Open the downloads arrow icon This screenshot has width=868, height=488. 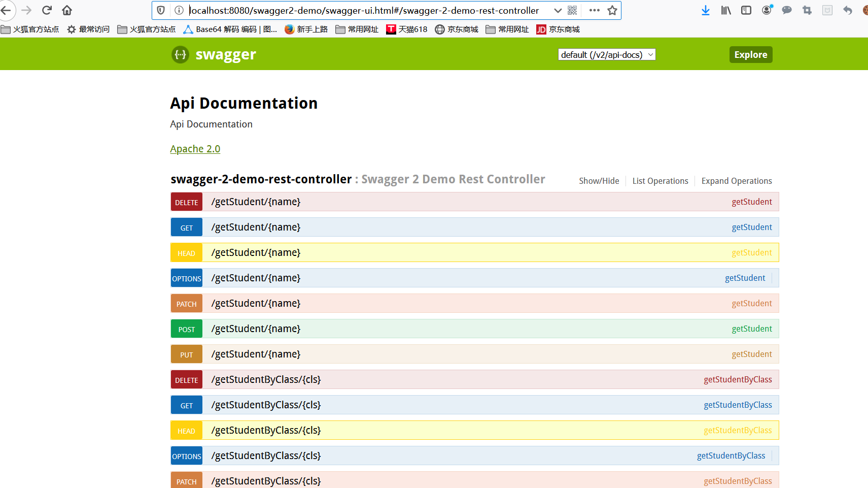click(x=705, y=10)
